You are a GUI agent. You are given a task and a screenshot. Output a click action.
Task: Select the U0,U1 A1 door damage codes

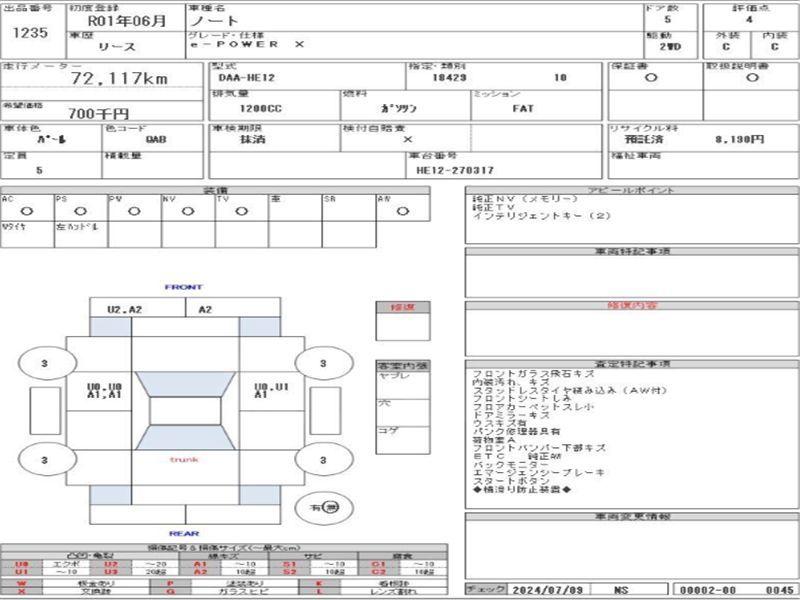coord(271,390)
